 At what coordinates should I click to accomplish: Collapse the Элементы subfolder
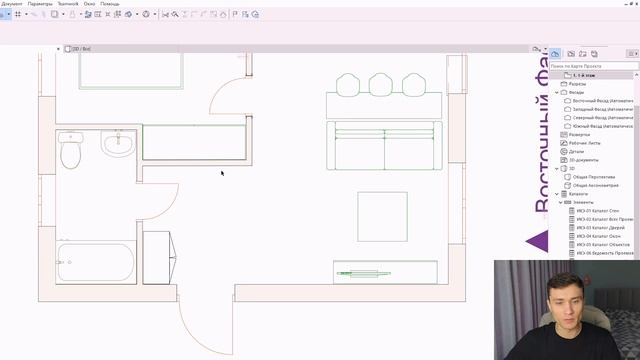coord(560,202)
